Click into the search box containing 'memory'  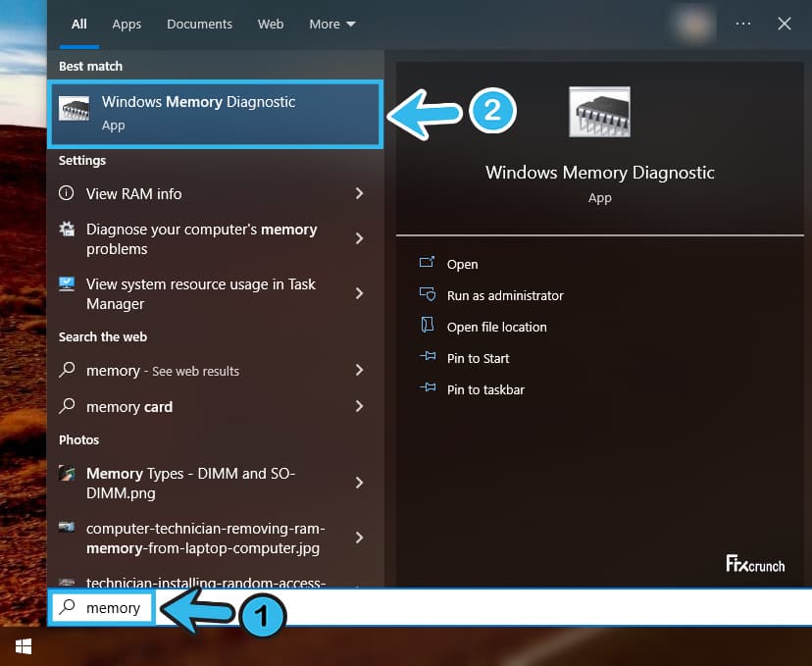pyautogui.click(x=430, y=607)
